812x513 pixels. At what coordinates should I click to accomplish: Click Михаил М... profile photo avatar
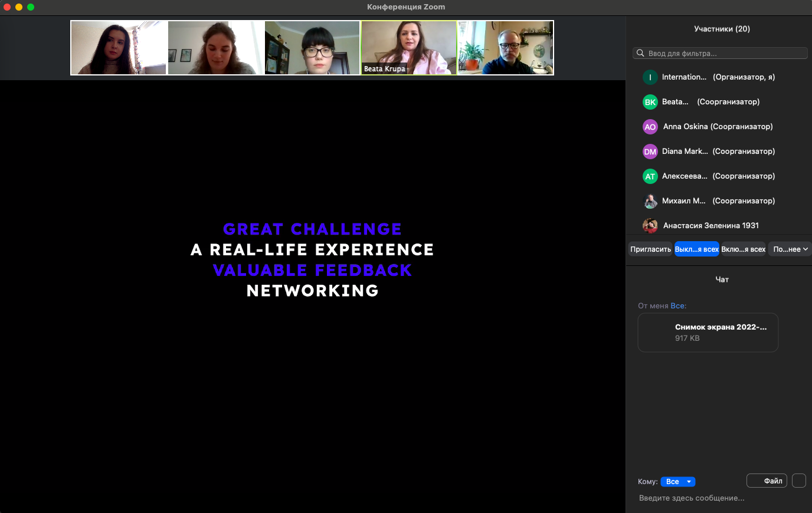point(650,201)
